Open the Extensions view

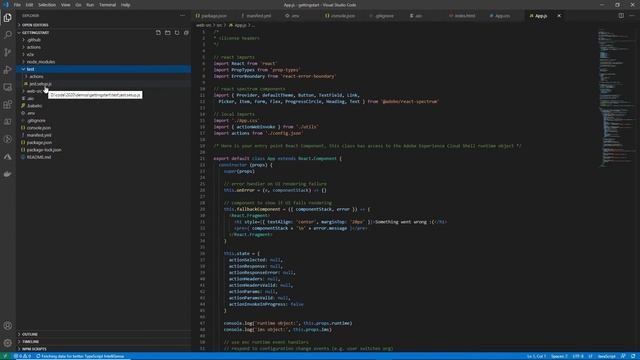(x=7, y=104)
